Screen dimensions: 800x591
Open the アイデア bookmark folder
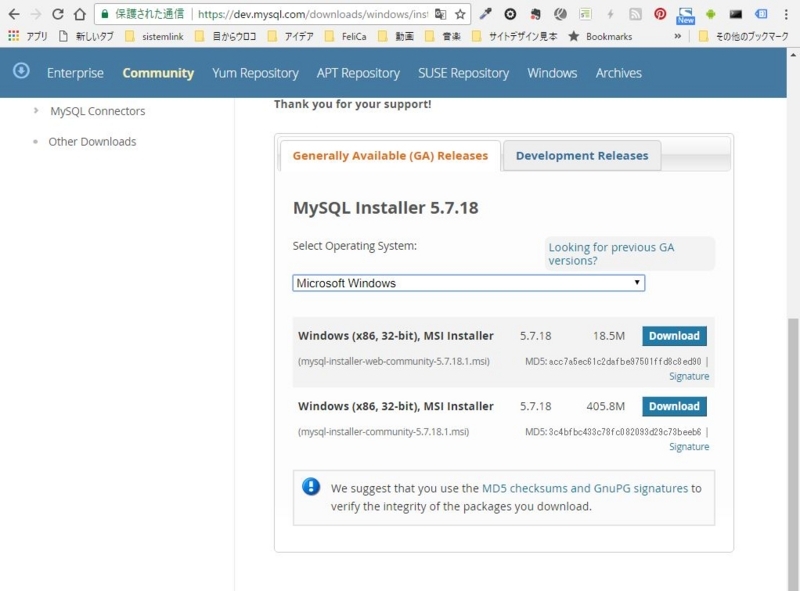click(x=290, y=36)
